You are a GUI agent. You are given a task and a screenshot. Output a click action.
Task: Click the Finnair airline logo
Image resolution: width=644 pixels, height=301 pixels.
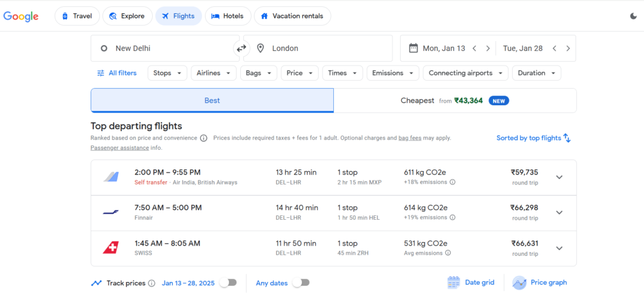(111, 212)
